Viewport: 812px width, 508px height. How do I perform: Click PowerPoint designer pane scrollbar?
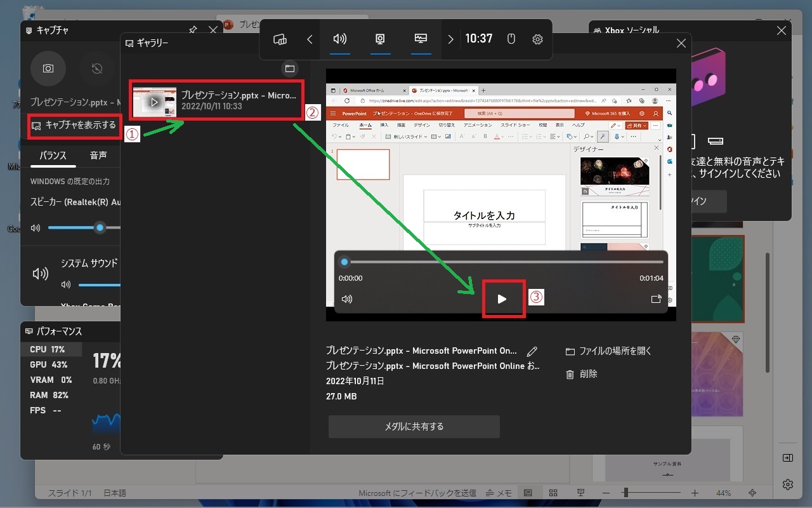point(767,311)
